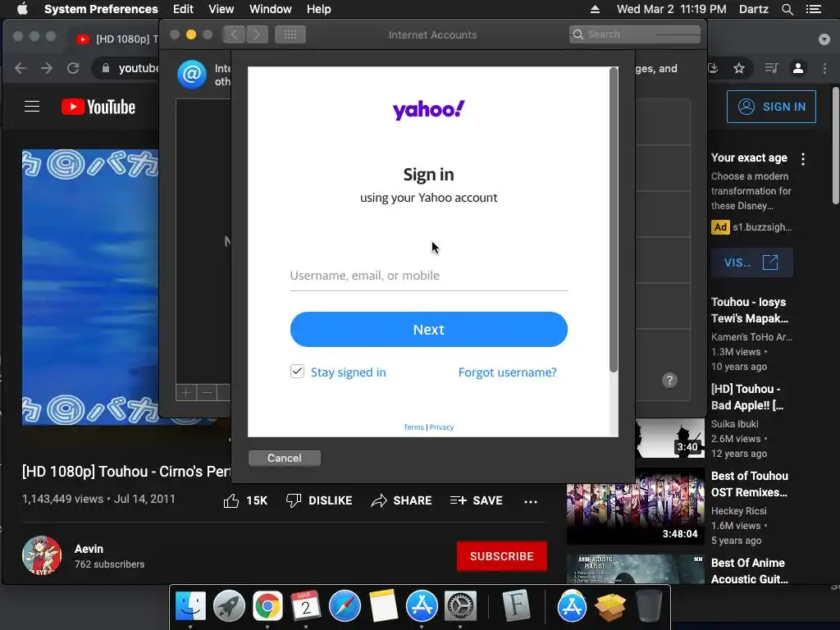Open [HD] Touhou - Bad Apple!! video title
The height and width of the screenshot is (630, 840).
(x=747, y=397)
